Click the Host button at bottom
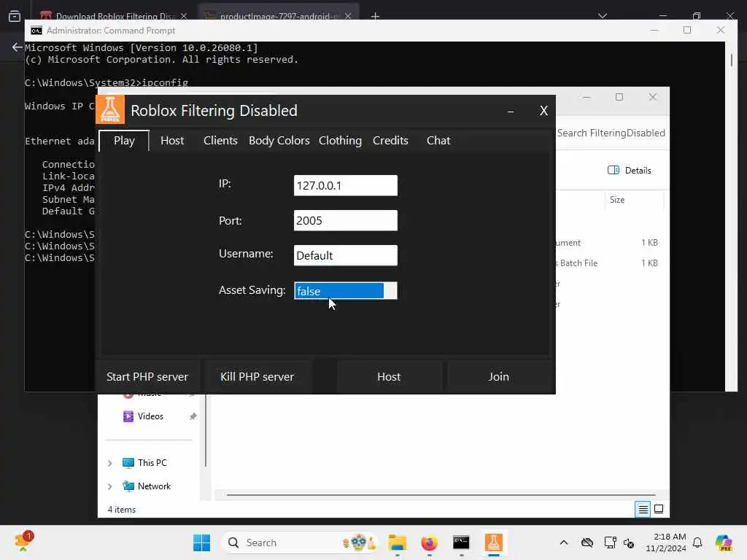The image size is (747, 560). point(389,377)
